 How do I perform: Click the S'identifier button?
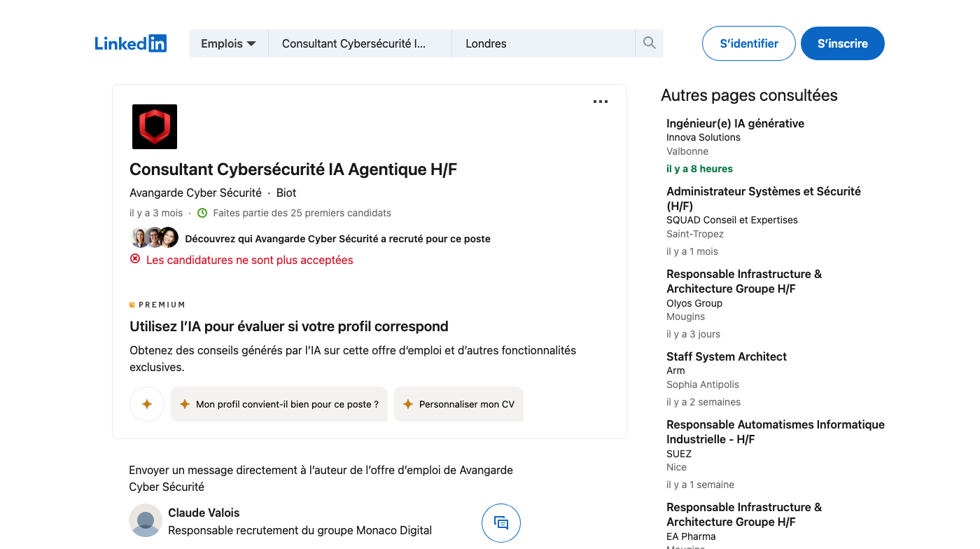(749, 43)
